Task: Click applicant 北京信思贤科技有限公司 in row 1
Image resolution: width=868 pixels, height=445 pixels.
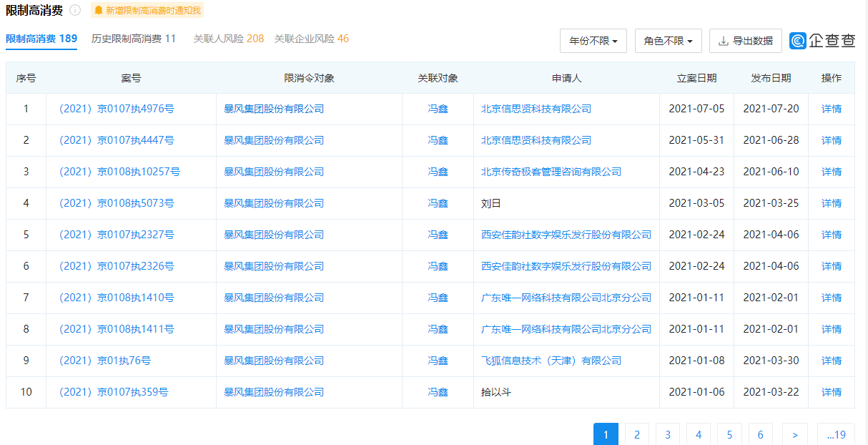Action: click(537, 108)
